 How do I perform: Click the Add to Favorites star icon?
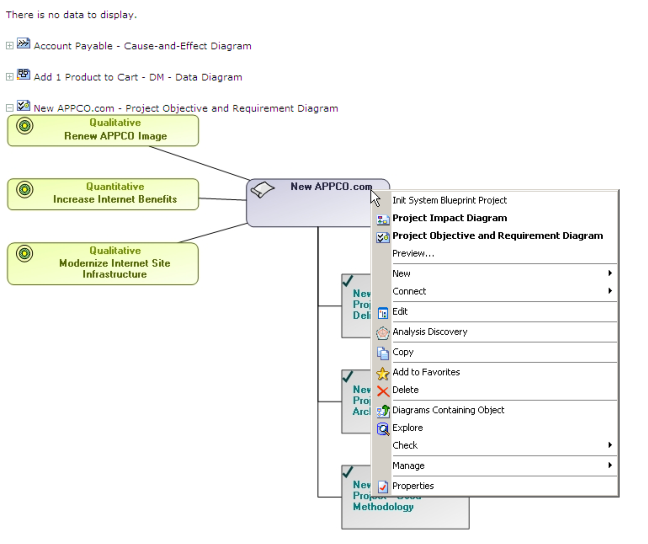tap(382, 372)
